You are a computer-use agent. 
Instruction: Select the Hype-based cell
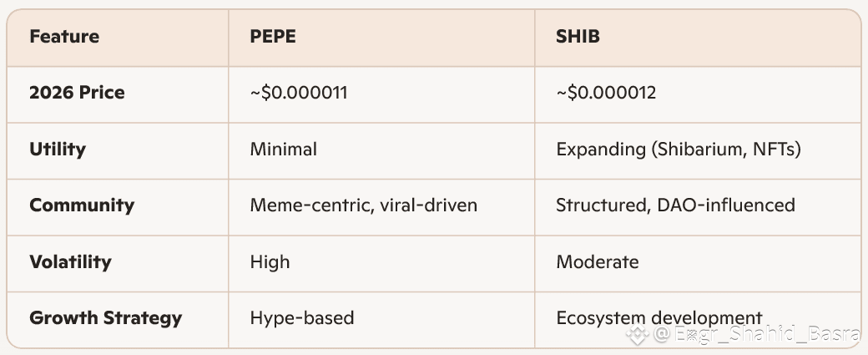pos(302,318)
